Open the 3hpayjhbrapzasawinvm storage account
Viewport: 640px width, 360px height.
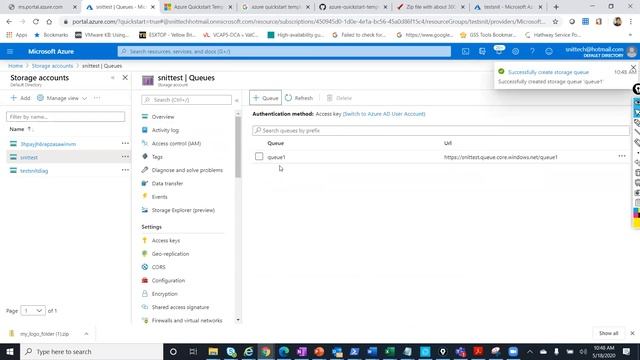48,144
